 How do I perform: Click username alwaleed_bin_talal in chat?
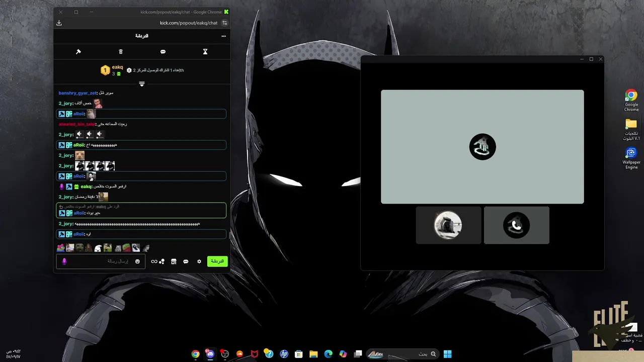[x=77, y=124]
